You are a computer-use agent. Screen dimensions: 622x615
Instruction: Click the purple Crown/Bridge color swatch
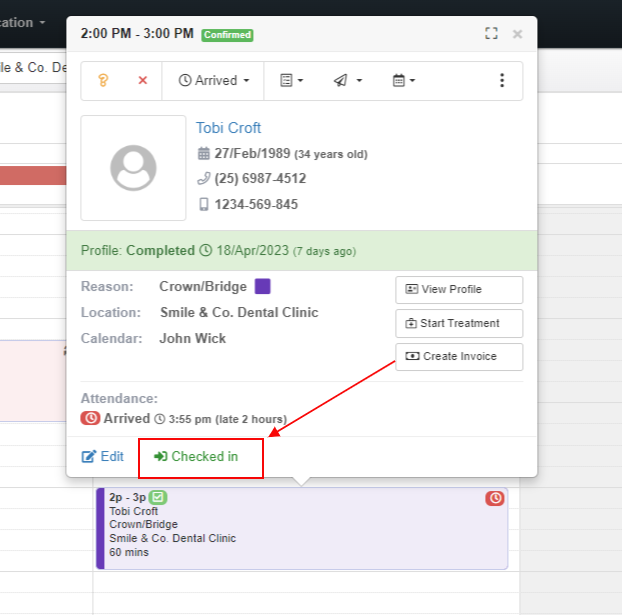click(x=262, y=286)
